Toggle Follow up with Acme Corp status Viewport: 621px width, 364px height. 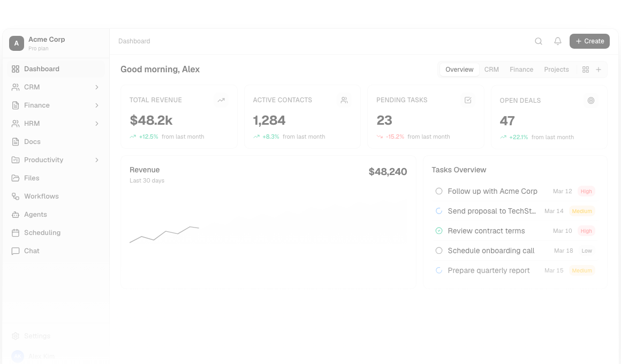click(439, 191)
